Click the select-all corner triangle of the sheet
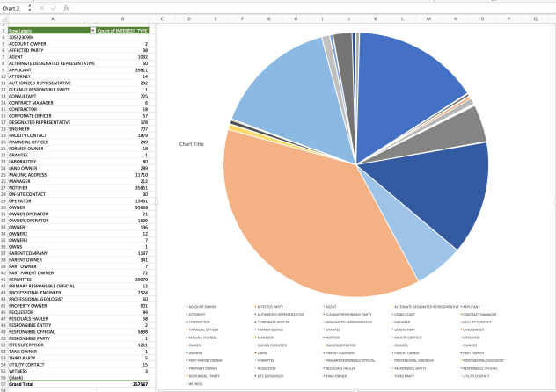This screenshot has width=556, height=392. 4,18
